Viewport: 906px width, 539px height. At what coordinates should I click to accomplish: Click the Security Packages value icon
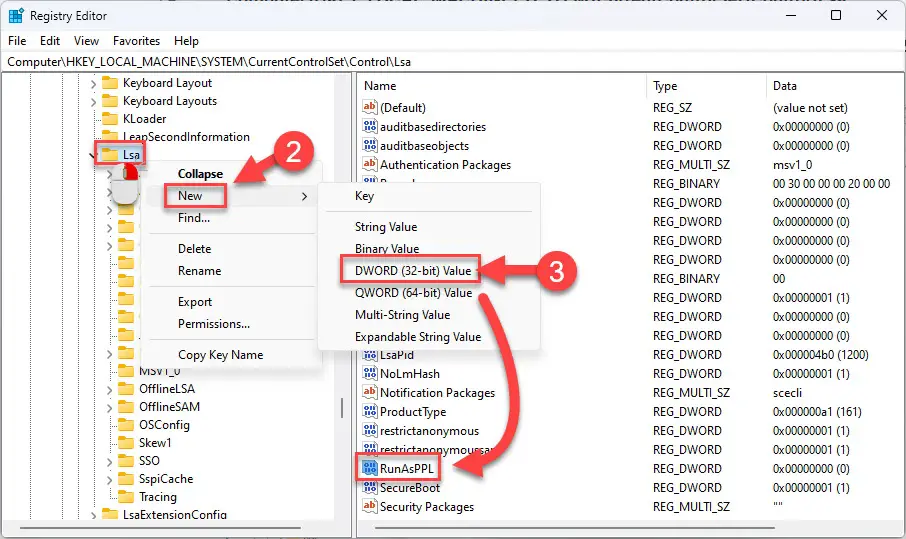(x=370, y=506)
